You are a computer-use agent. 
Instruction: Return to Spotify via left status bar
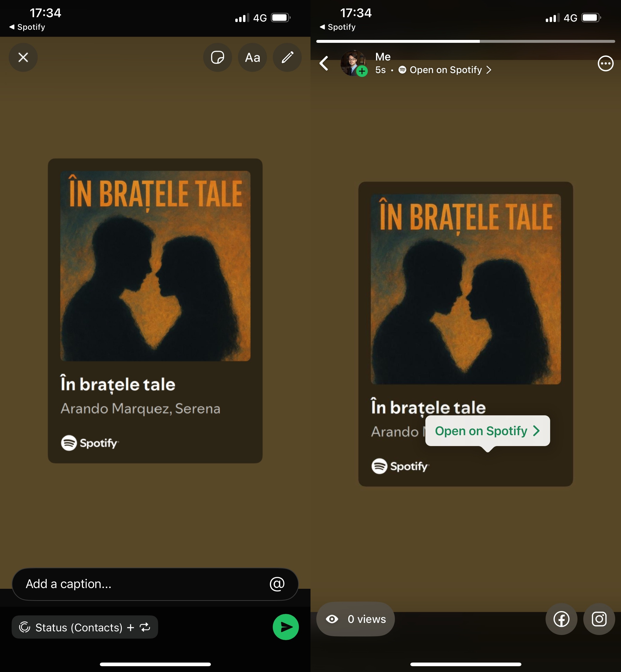pyautogui.click(x=27, y=27)
